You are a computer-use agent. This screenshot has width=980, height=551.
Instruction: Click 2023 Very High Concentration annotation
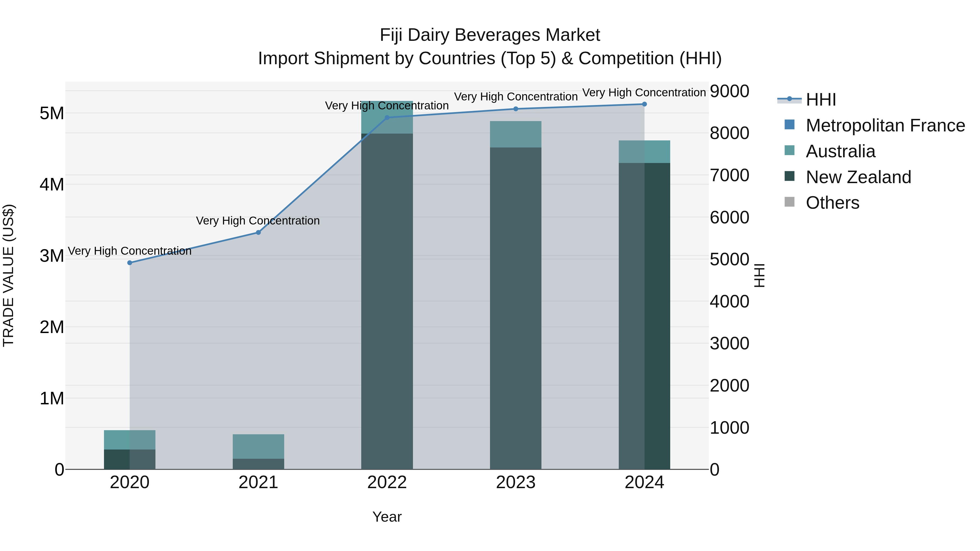coord(516,97)
